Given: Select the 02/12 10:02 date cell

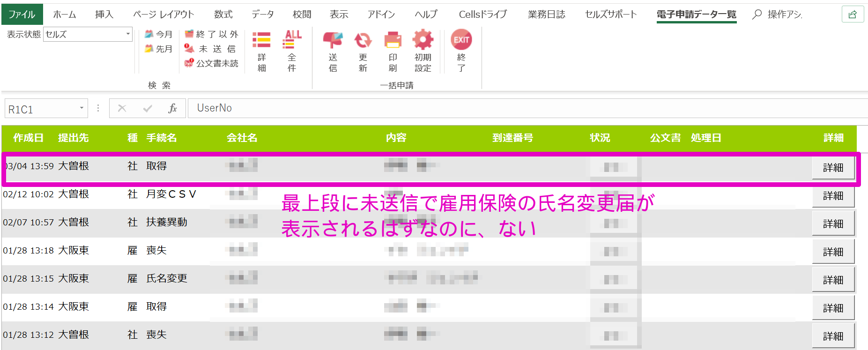Looking at the screenshot, I should tap(29, 194).
